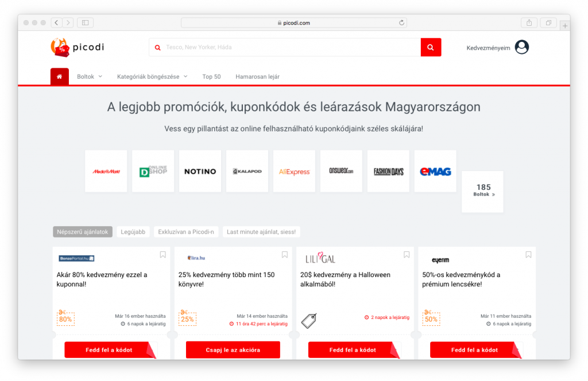This screenshot has height=381, width=588.
Task: Click the Picodi logo
Action: click(x=76, y=47)
